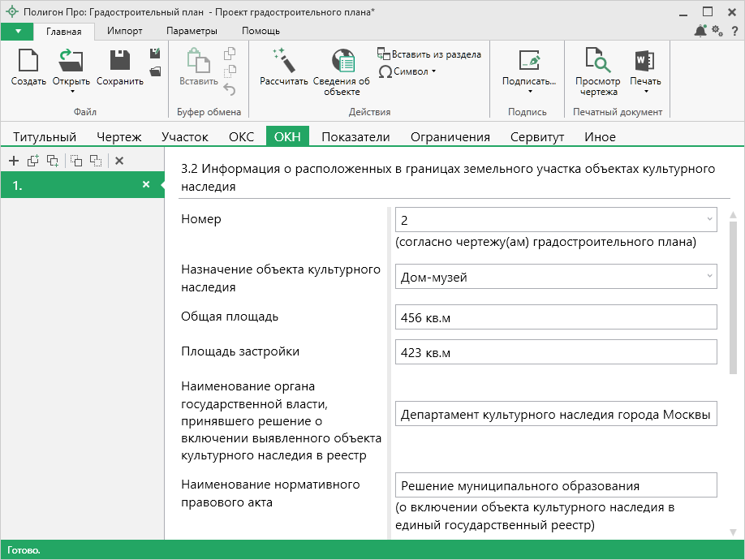Click the Подписать button

click(528, 68)
